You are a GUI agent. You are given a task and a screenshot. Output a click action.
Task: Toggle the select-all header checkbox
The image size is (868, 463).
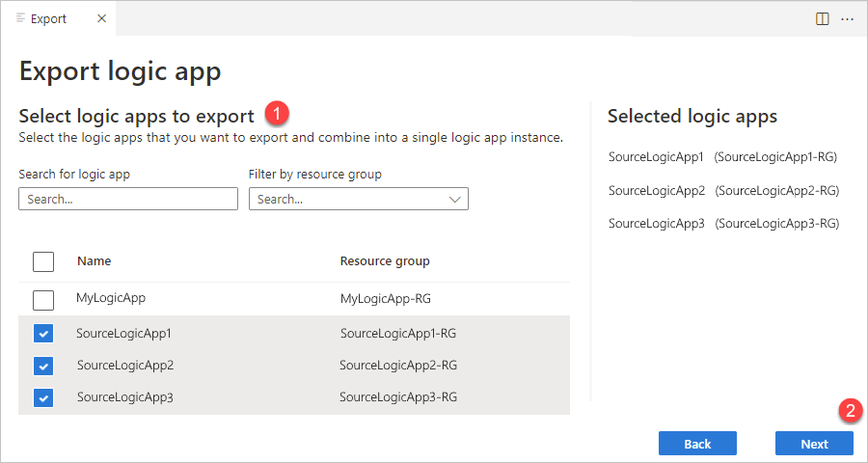coord(43,261)
